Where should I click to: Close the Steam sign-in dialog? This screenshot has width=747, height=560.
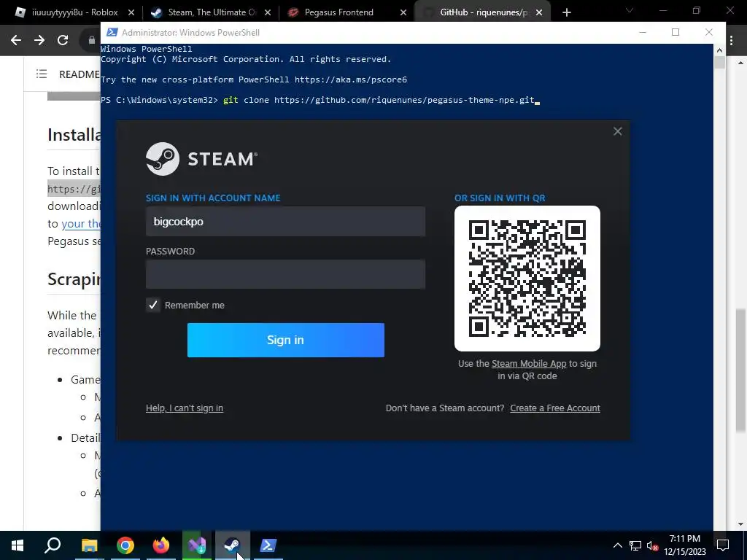(617, 131)
